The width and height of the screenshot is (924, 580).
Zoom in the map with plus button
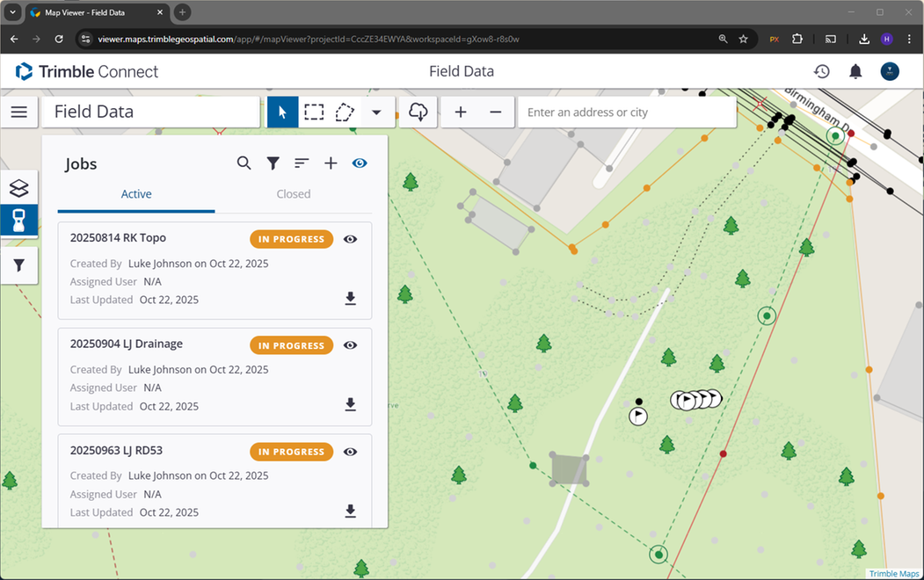[x=460, y=112]
